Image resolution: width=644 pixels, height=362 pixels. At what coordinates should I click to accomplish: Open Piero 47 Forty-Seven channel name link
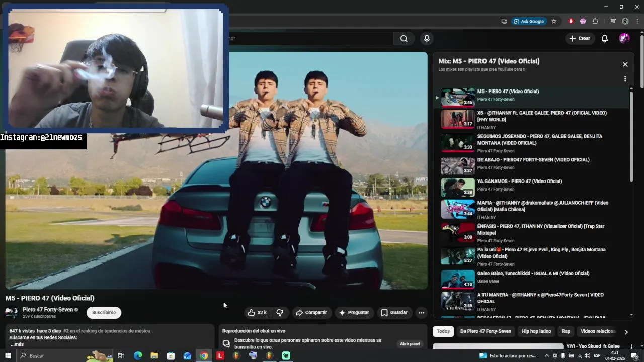(48, 310)
